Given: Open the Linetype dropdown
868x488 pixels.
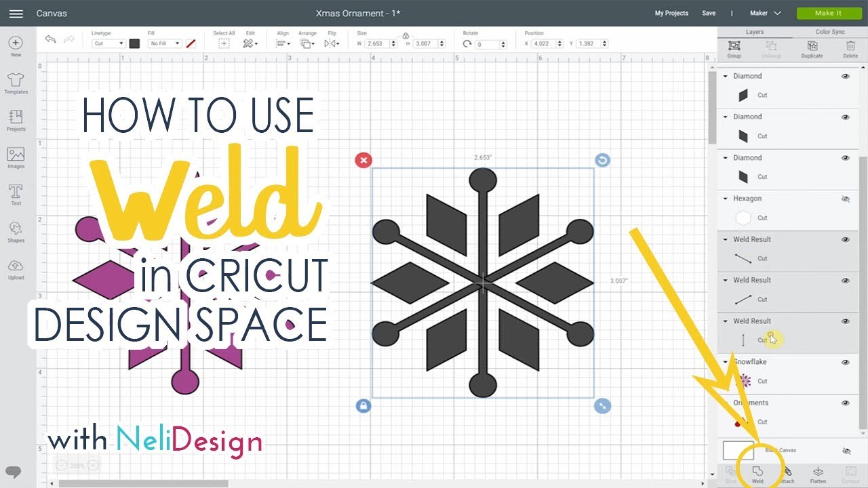Looking at the screenshot, I should [108, 43].
